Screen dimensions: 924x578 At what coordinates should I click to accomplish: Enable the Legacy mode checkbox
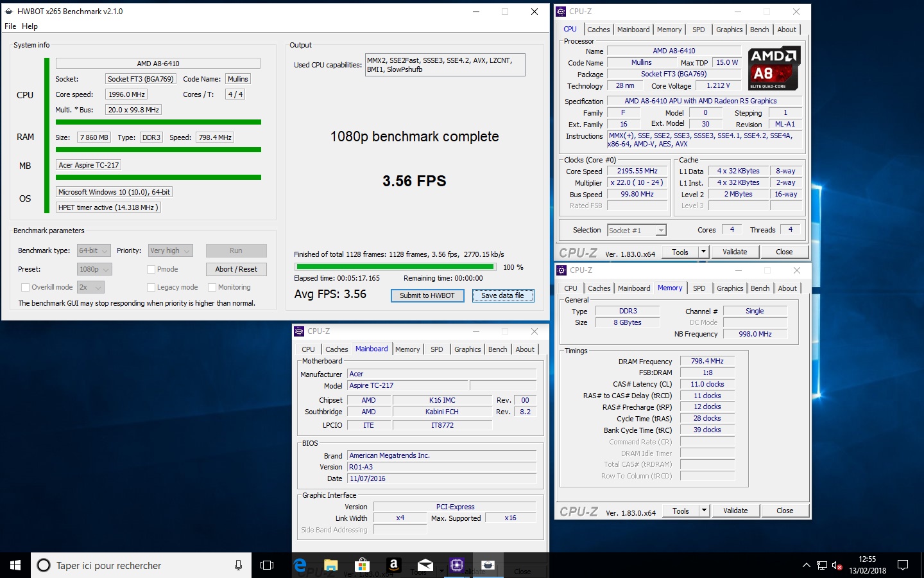coord(151,287)
